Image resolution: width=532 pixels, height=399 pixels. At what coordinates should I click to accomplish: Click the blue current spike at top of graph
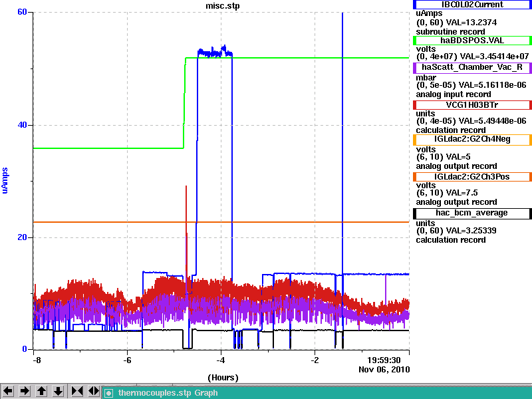(x=342, y=13)
